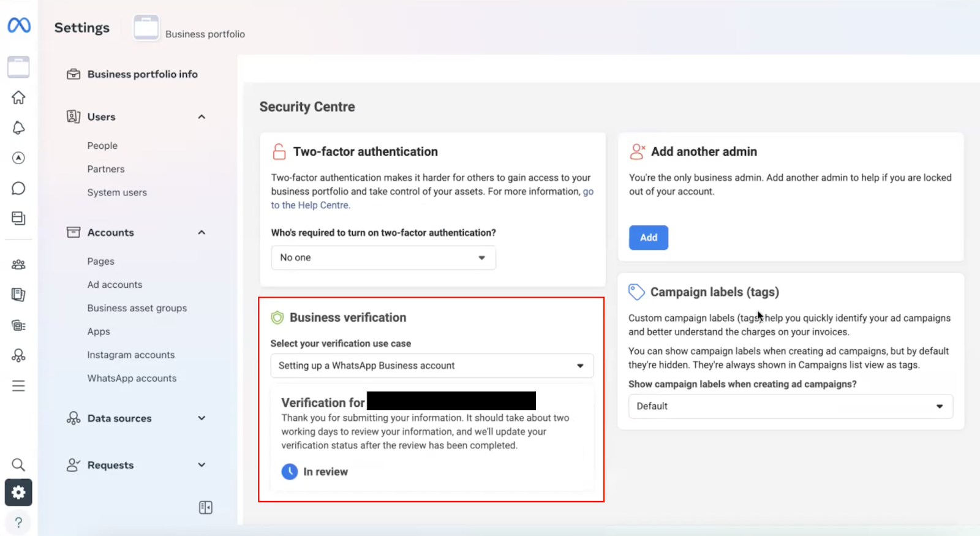Select Apps under Accounts

tap(99, 331)
